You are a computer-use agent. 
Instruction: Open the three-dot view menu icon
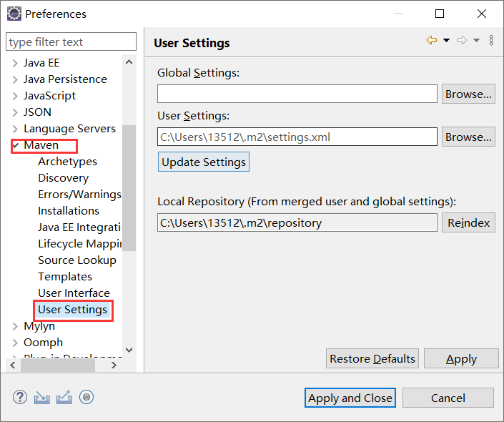491,40
